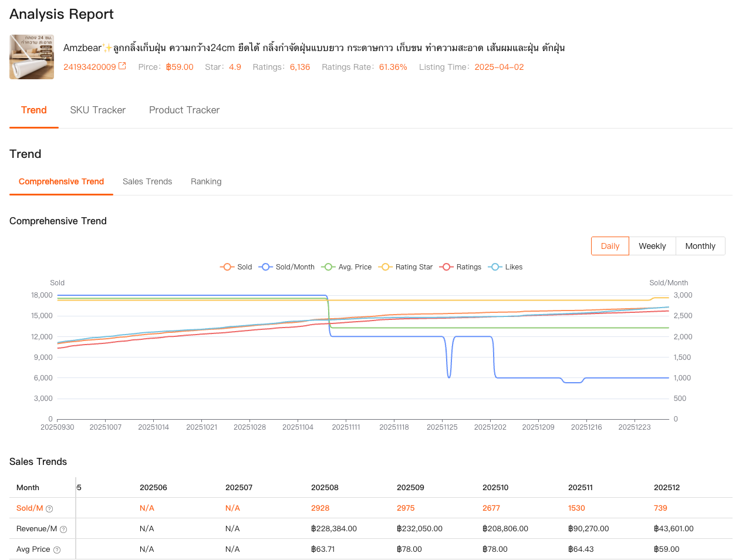
Task: Hide the Ratings line from chart
Action: click(461, 267)
